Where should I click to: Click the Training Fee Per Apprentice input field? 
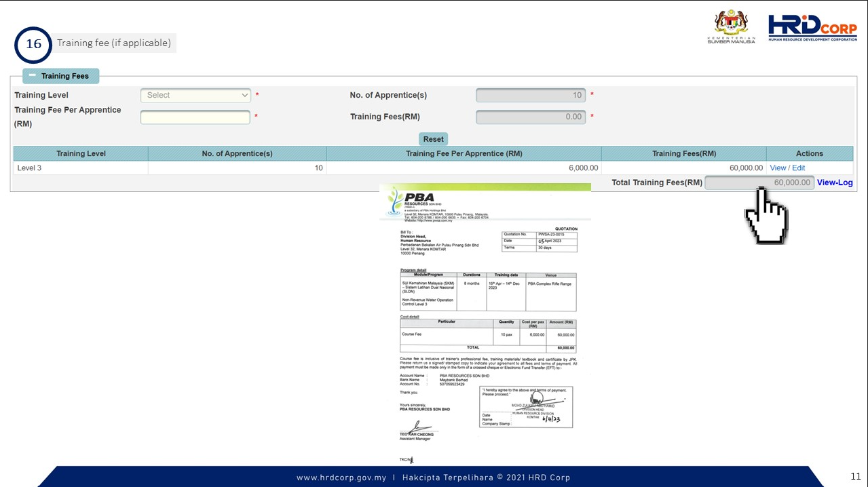coord(195,117)
